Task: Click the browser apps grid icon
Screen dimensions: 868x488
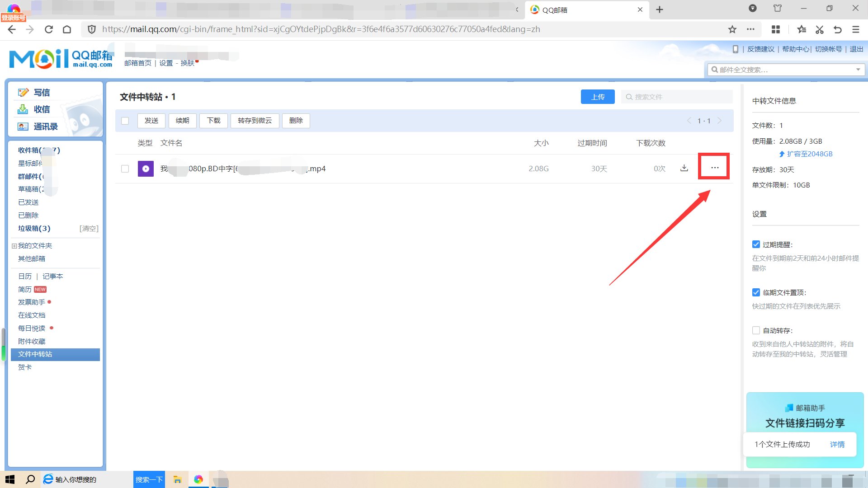Action: [776, 29]
